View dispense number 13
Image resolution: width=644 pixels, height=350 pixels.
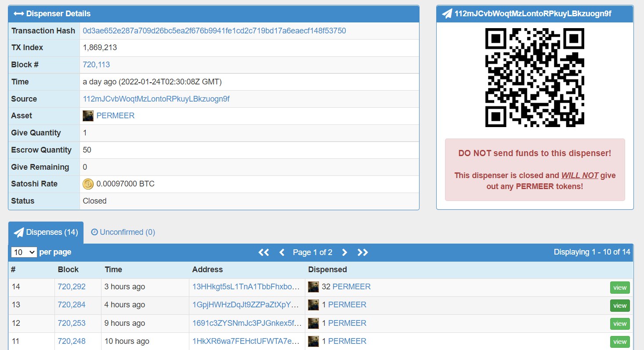(x=620, y=306)
